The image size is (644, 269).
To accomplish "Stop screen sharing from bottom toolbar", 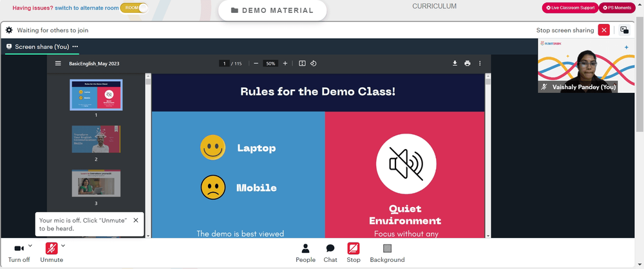I will [354, 253].
